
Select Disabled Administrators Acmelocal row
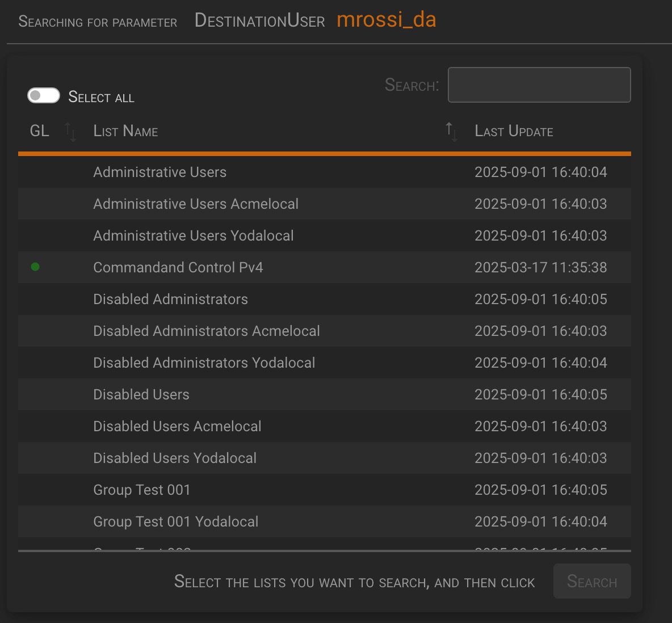[x=206, y=331]
